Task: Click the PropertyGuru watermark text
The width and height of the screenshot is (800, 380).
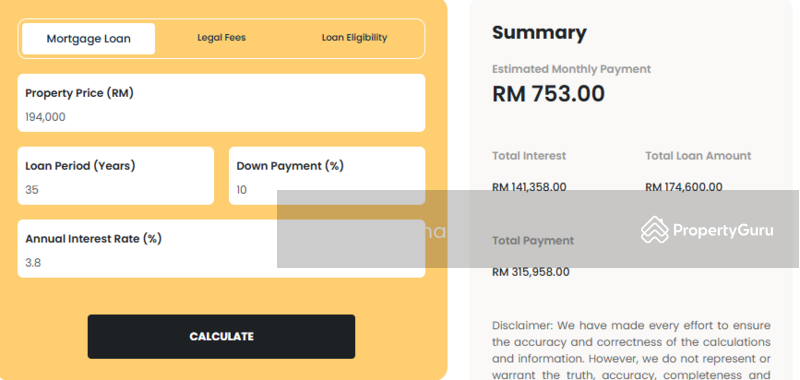Action: click(x=722, y=231)
